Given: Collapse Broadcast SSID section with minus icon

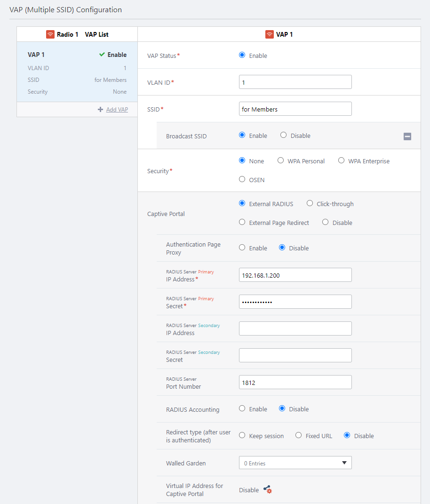Looking at the screenshot, I should (407, 136).
